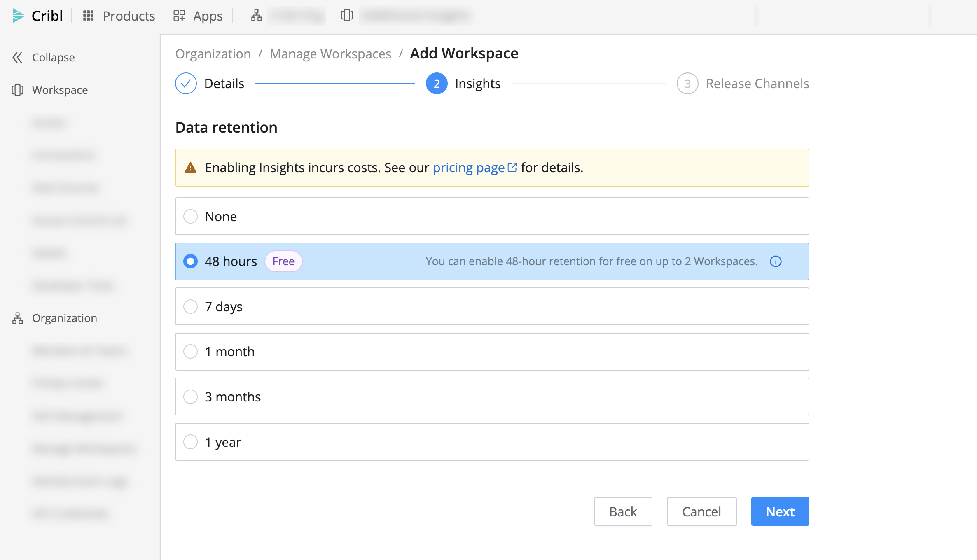Click the Add Workspace breadcrumb title
Screen dimensions: 977x560
(464, 54)
